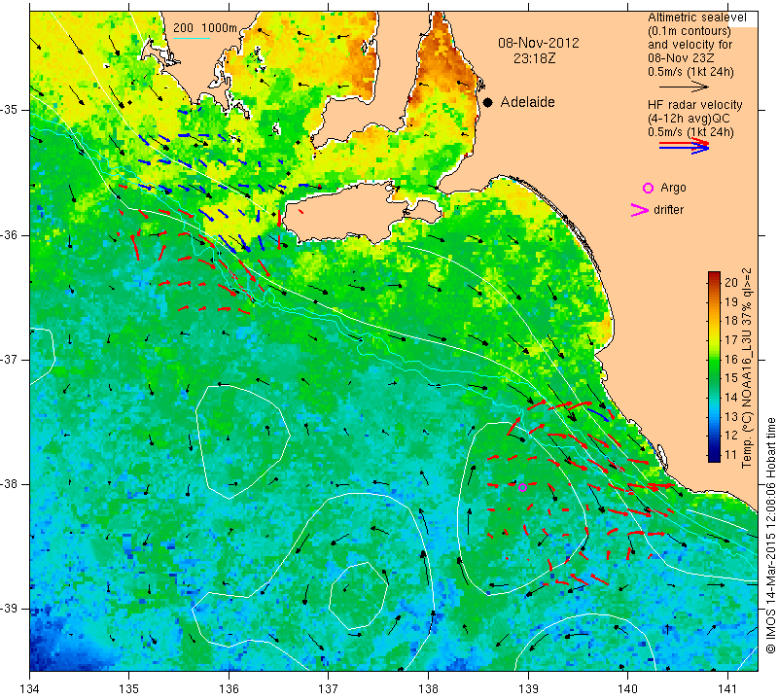
Task: Click the 'Argo' legend label
Action: coord(673,188)
